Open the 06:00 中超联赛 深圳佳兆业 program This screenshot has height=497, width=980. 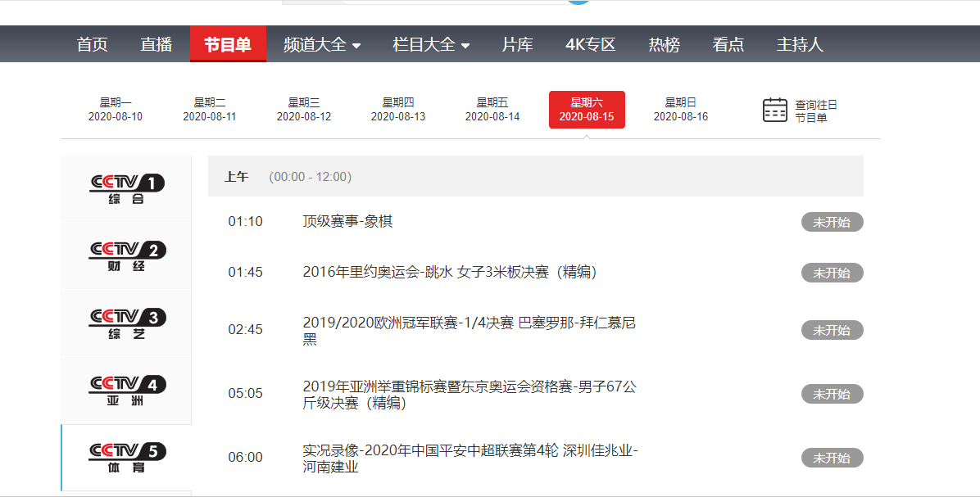(470, 459)
